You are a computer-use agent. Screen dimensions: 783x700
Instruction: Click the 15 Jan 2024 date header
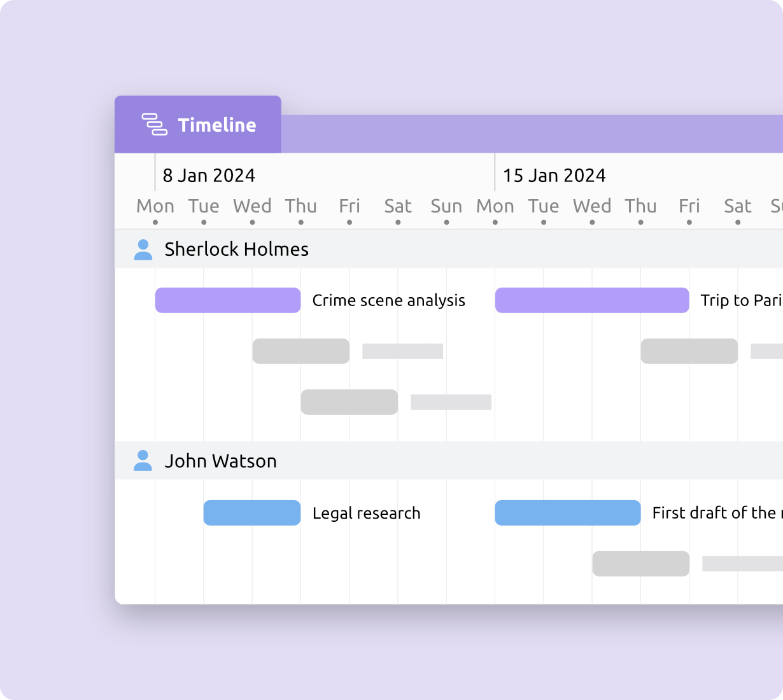tap(553, 175)
